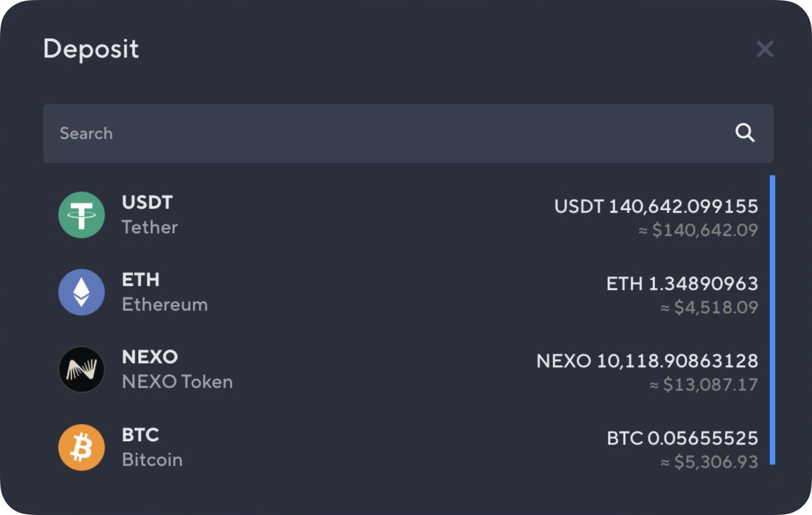
Task: Close the Deposit dialog
Action: pyautogui.click(x=764, y=49)
